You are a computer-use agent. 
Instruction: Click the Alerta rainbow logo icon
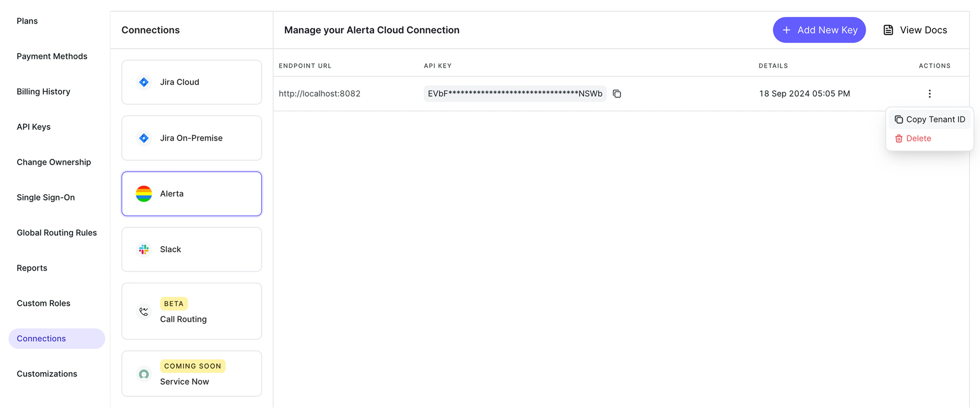[144, 194]
